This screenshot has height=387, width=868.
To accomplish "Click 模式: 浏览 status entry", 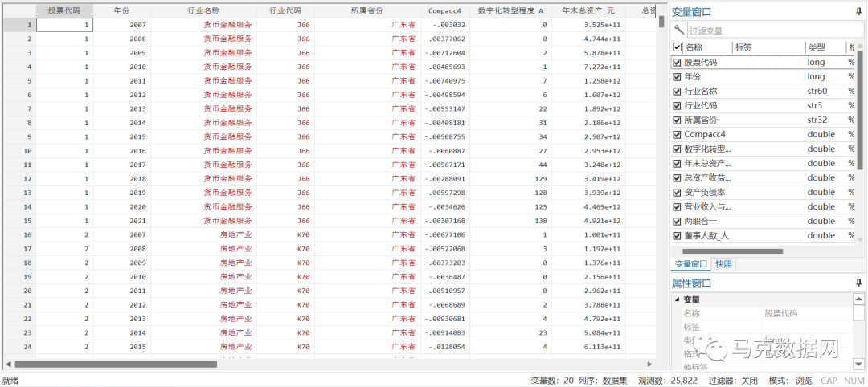I will click(x=791, y=381).
